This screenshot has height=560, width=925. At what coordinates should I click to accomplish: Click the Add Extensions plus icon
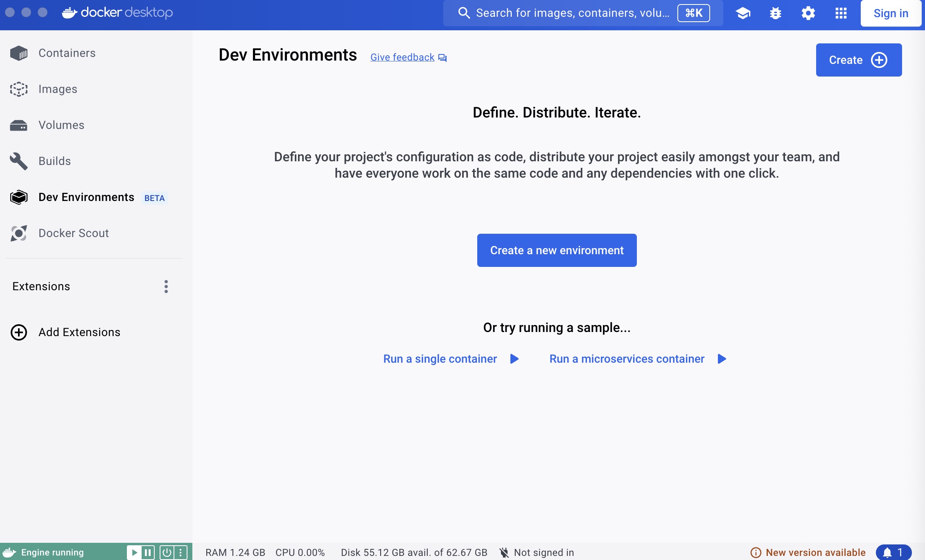coord(19,332)
